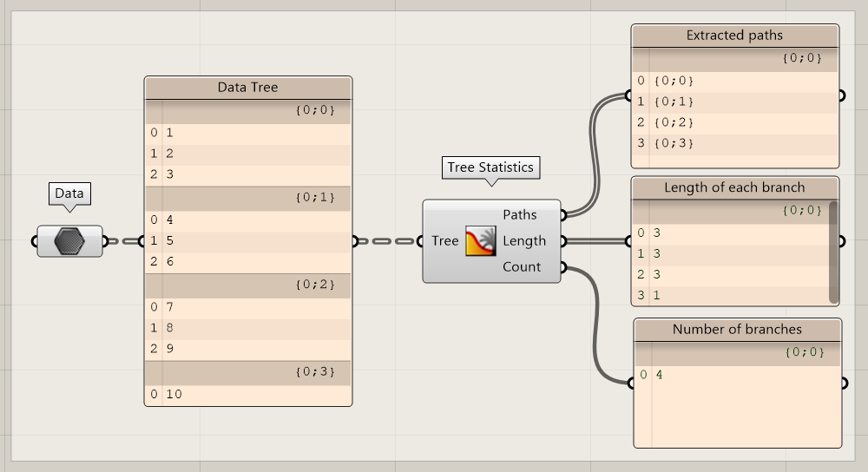Select the {0;3} branch header in Data Tree
Screen dimensions: 868x472
pyautogui.click(x=247, y=371)
